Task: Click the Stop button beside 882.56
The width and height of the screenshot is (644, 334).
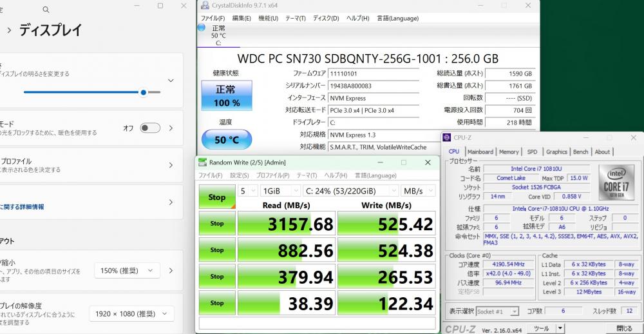Action: point(217,250)
